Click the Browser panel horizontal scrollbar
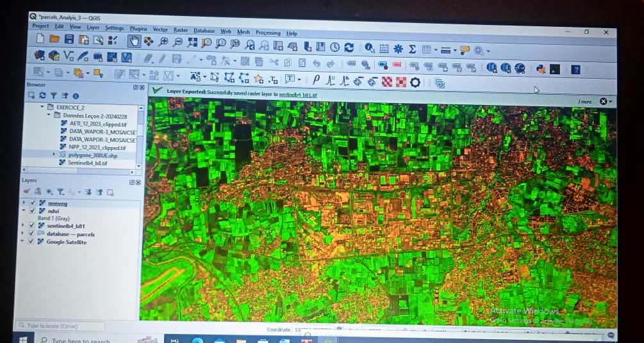 point(78,171)
